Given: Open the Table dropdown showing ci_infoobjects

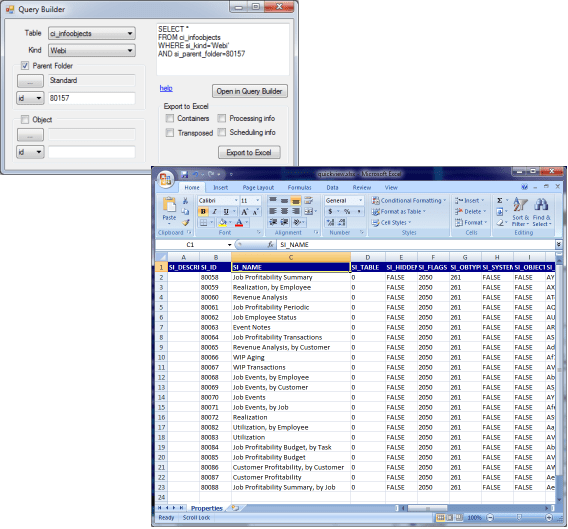Looking at the screenshot, I should [x=92, y=33].
